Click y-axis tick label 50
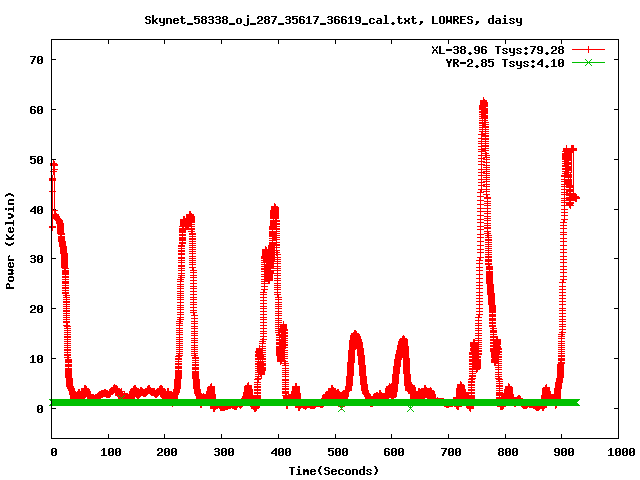The image size is (640, 480). (x=36, y=160)
